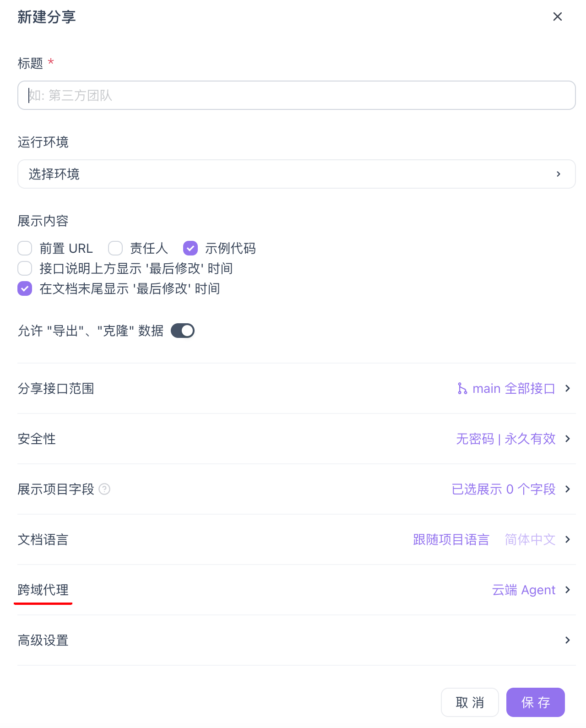Check the 前置 URL checkbox
Image resolution: width=586 pixels, height=728 pixels.
25,248
